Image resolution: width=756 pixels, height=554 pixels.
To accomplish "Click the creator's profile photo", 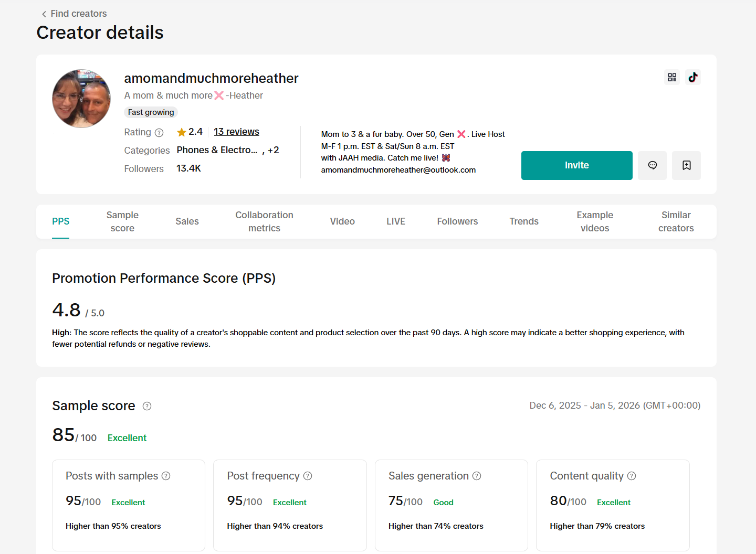I will coord(81,99).
